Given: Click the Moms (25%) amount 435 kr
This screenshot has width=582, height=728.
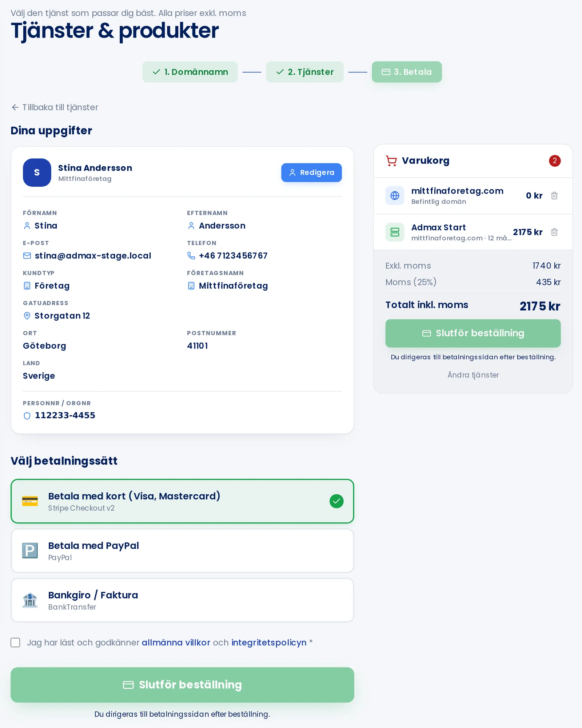Looking at the screenshot, I should coord(548,282).
